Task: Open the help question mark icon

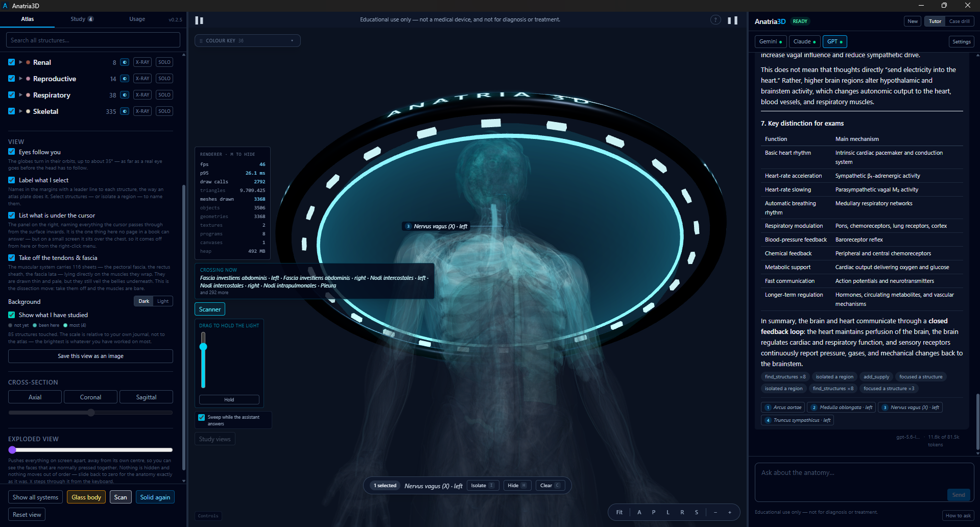Action: pyautogui.click(x=715, y=20)
